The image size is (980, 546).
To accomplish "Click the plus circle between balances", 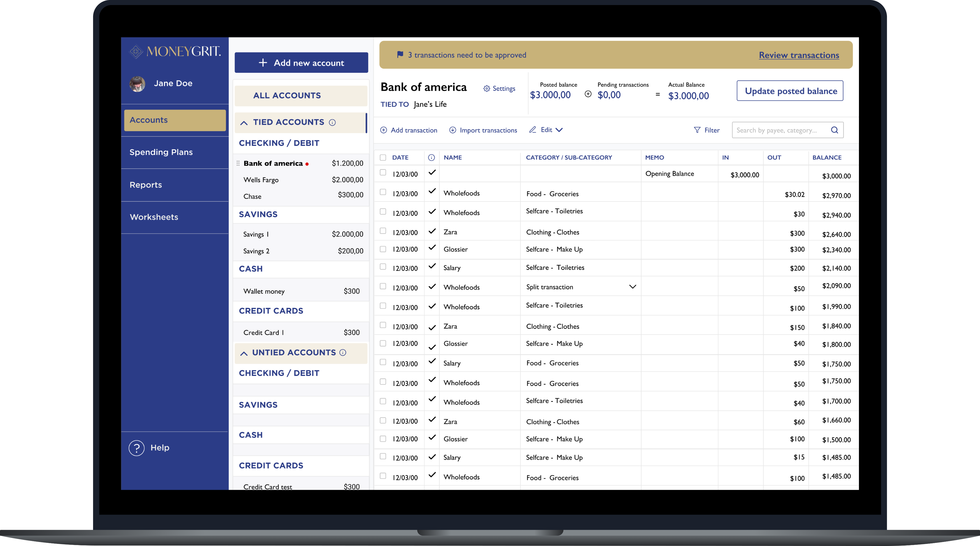I will (x=588, y=94).
